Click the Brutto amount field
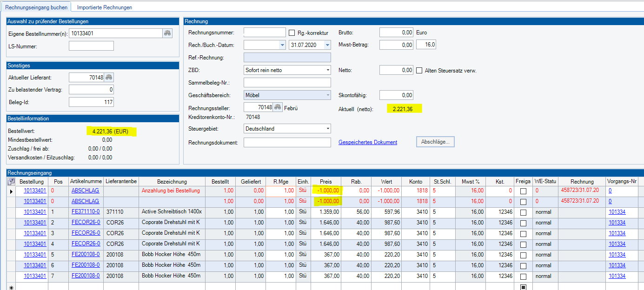The height and width of the screenshot is (290, 644). point(396,33)
